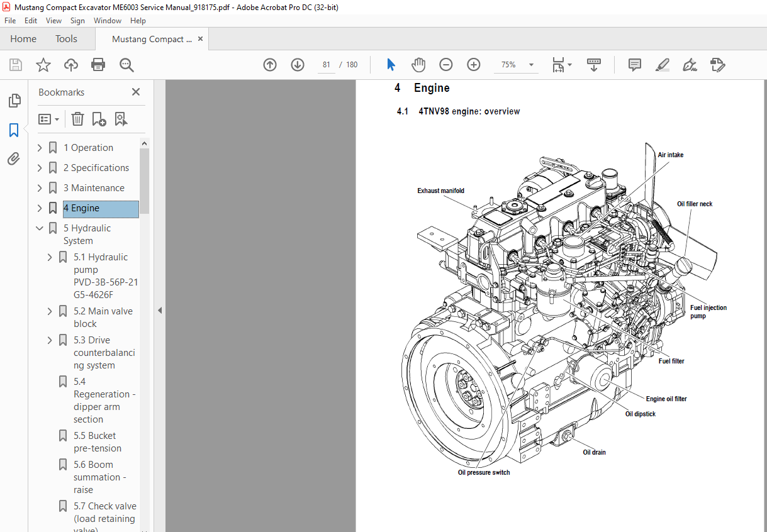767x532 pixels.
Task: Switch to the Home tab
Action: pos(23,39)
